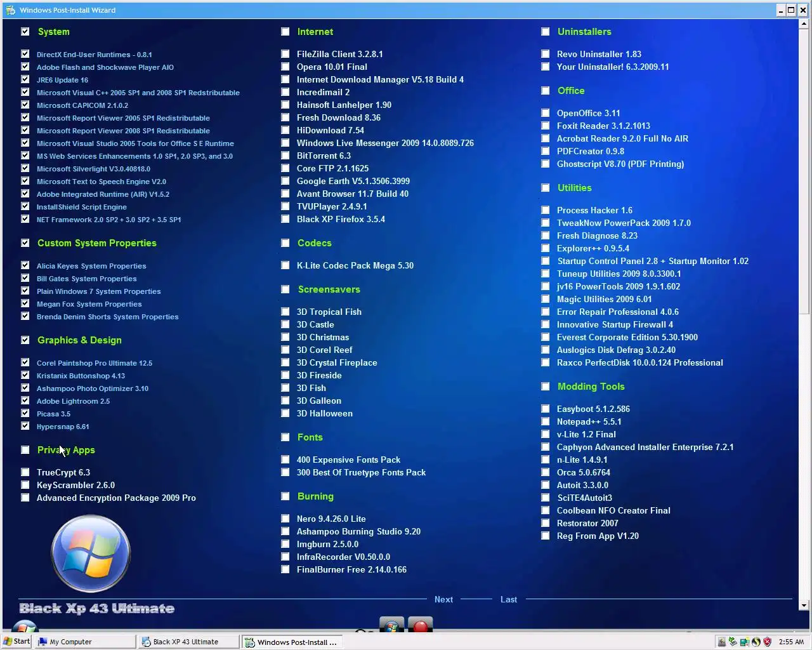Screen dimensions: 812x650
Task: Click 'Black XP Firefox 3.5.4' label
Action: [341, 219]
